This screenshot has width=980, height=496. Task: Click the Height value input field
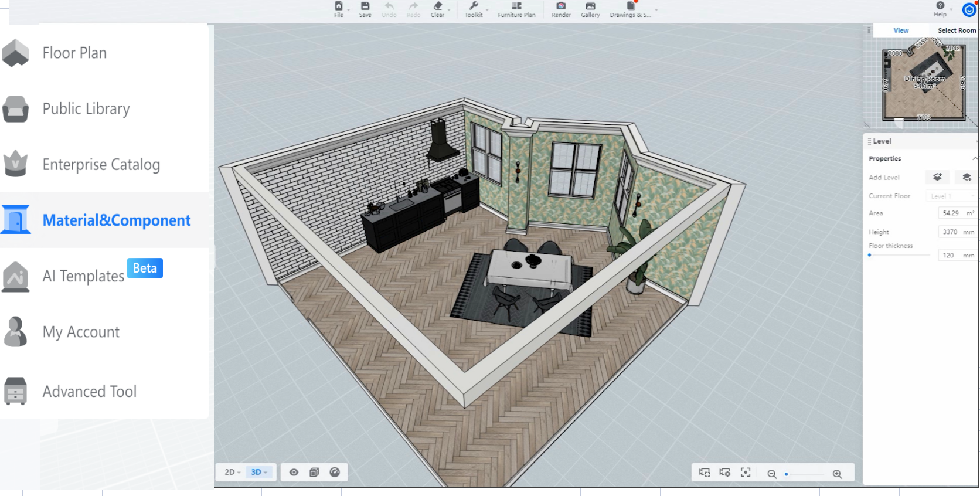[x=951, y=232]
